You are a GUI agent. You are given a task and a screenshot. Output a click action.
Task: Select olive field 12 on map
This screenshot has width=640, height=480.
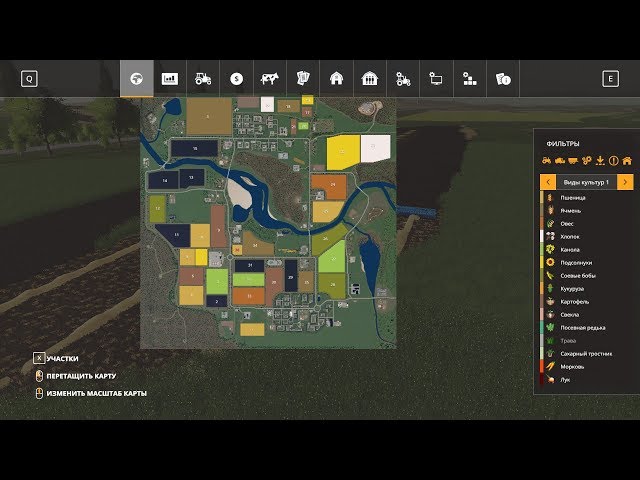point(158,209)
